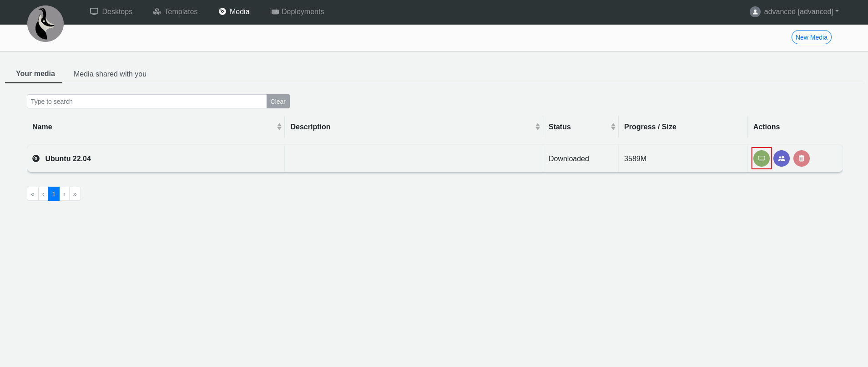Delete Ubuntu 22.04 media with trash icon

click(801, 158)
